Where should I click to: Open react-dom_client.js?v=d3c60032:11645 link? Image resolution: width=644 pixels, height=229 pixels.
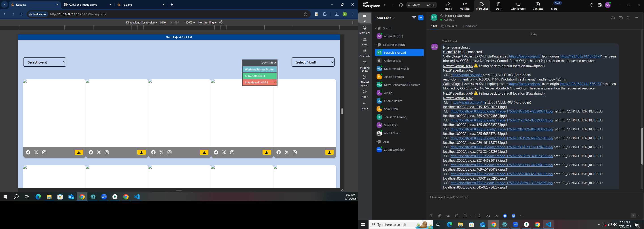pyautogui.click(x=472, y=79)
